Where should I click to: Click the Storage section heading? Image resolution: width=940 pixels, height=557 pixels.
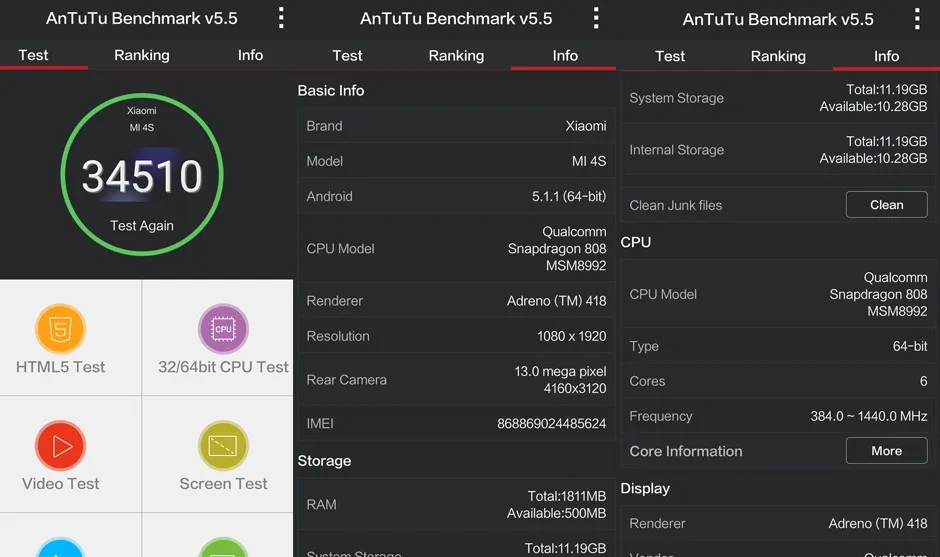[324, 460]
